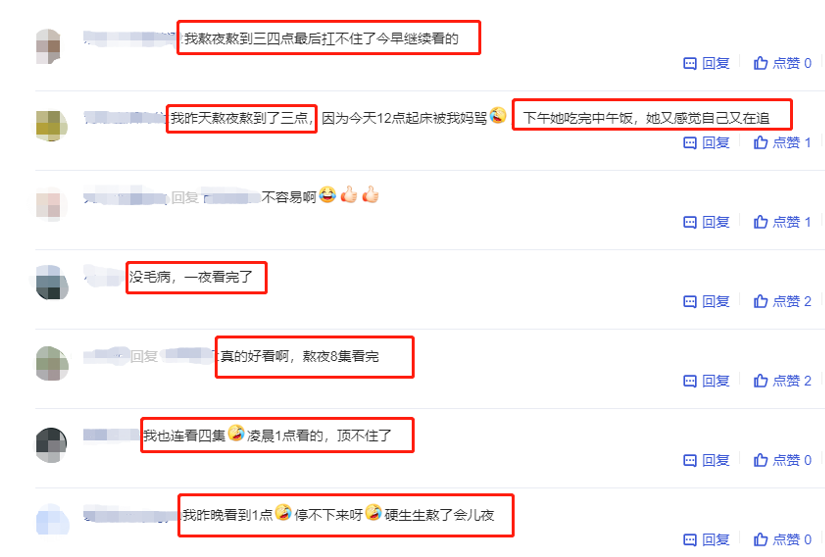Thumbs-up the 12点起床被我妈骂 comment

[760, 143]
